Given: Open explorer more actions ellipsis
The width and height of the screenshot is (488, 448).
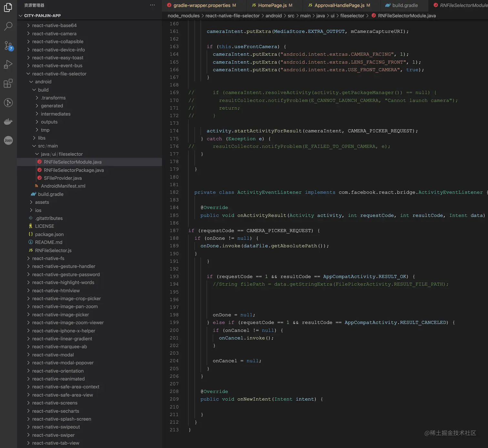Looking at the screenshot, I should click(152, 5).
